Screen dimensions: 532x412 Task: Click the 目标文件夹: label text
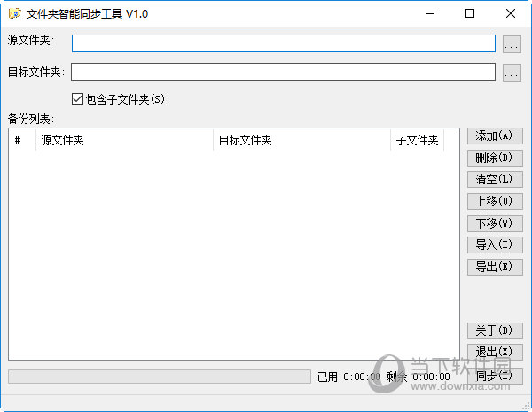(36, 72)
